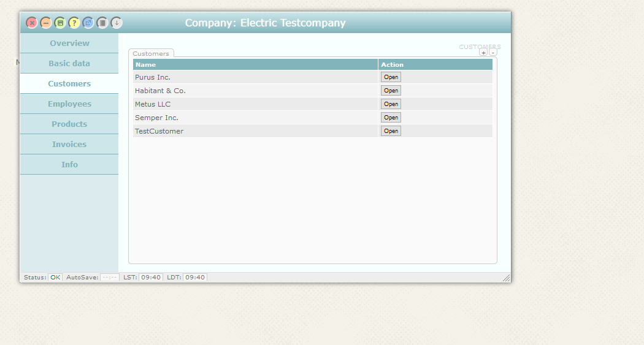Screen dimensions: 644x345
Task: Switch to the Overview section
Action: tap(69, 44)
